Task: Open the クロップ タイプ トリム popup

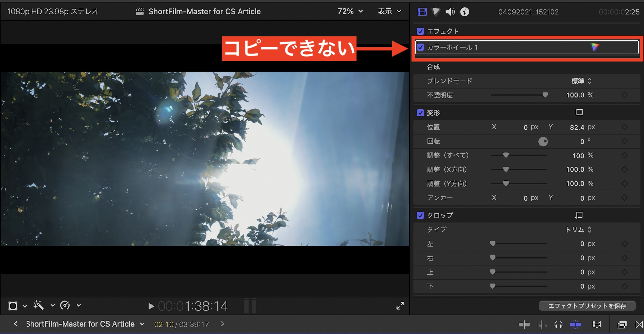Action: (578, 229)
